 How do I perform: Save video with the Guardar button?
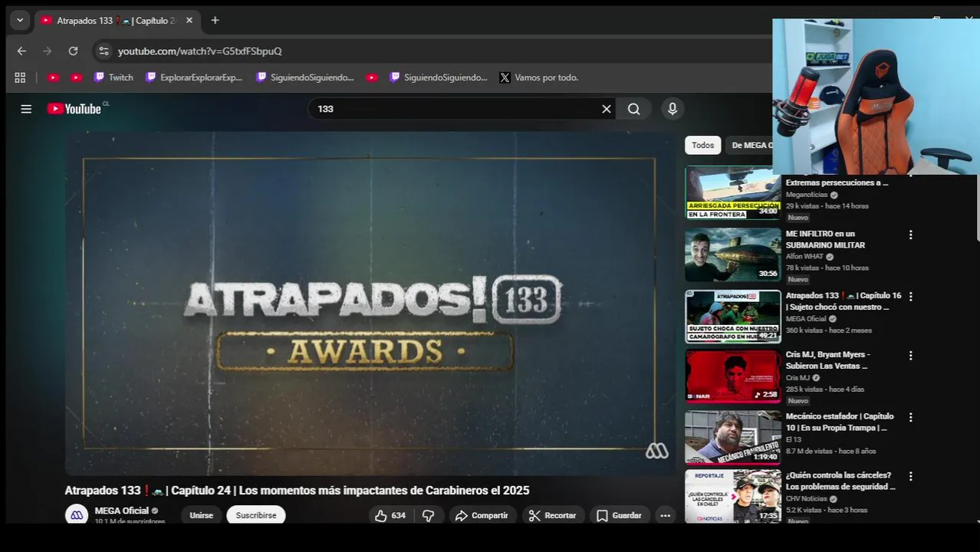tap(619, 515)
